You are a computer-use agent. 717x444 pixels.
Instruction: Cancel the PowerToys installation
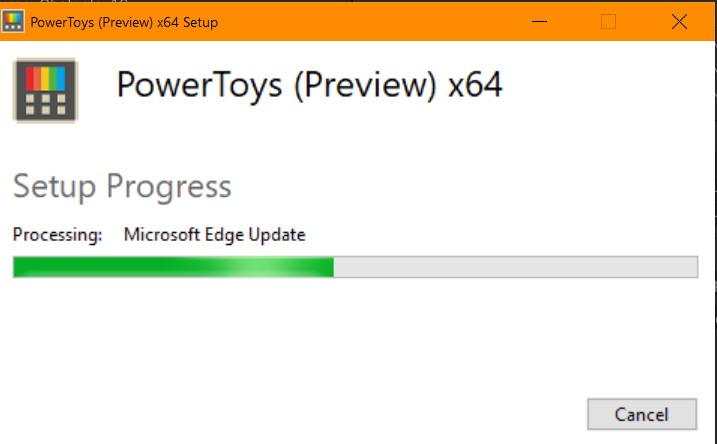[642, 414]
